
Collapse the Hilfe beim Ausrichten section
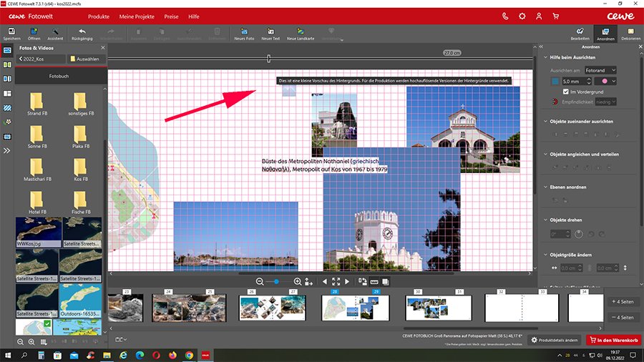pos(545,57)
